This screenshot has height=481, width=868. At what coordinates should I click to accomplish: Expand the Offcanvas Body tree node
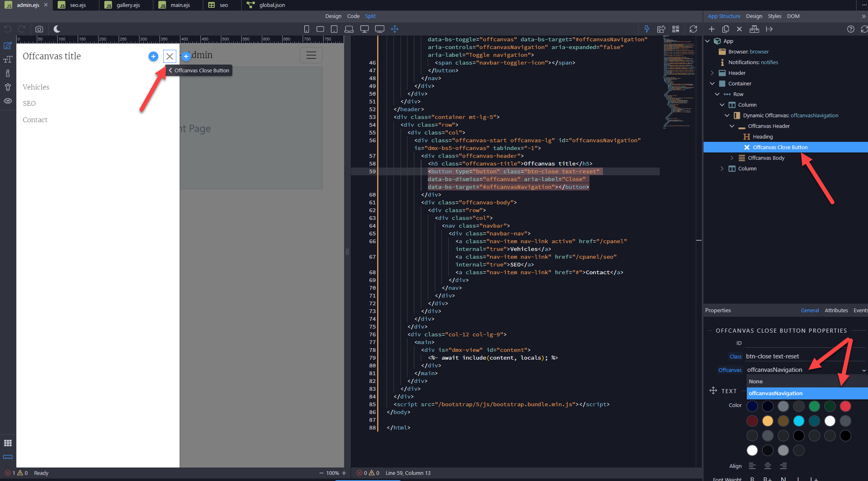pos(732,158)
